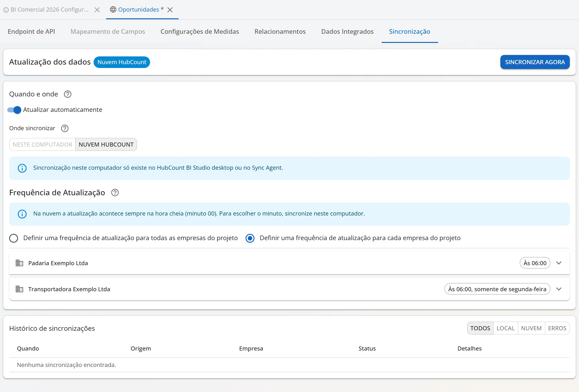Expand Padaria Exemplo Ltda schedule chevron
Screen dimensions: 579x392
559,263
